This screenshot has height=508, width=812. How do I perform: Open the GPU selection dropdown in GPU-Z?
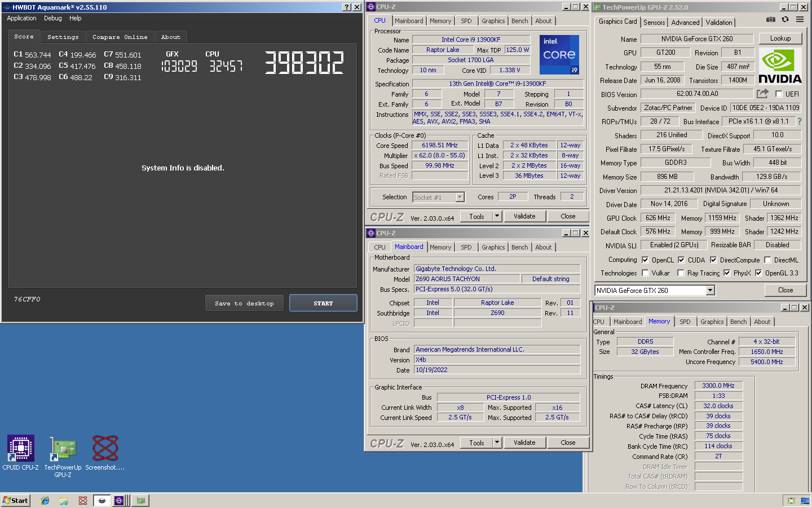click(710, 290)
